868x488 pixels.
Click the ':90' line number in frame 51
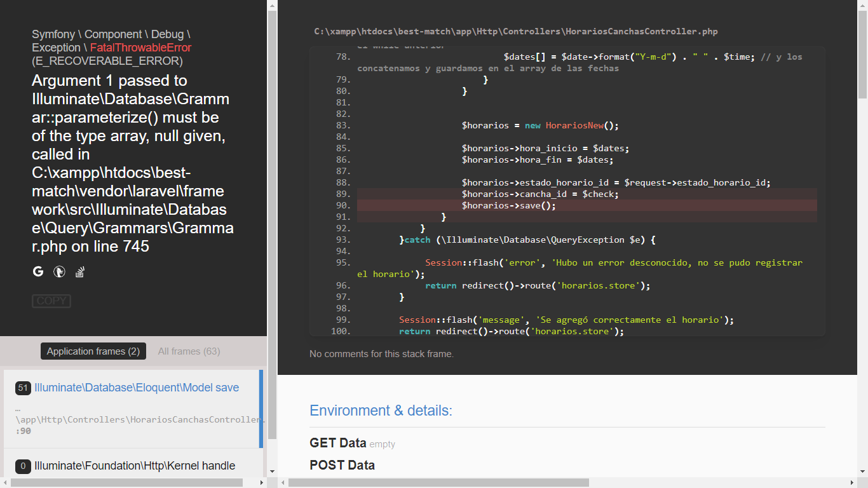24,431
